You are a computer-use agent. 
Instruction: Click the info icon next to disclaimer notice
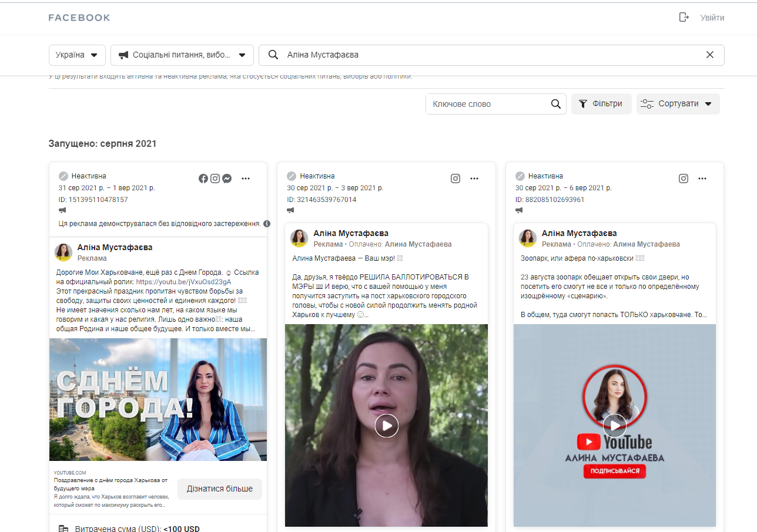coord(267,224)
